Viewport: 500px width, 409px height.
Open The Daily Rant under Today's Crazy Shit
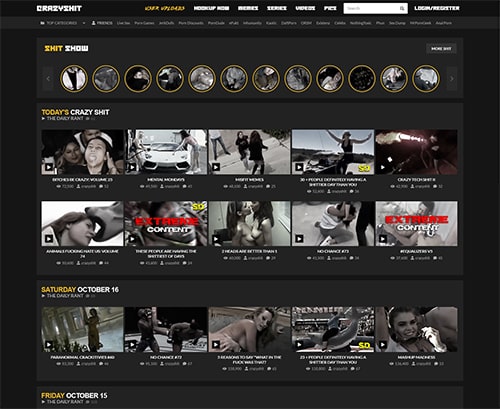tap(65, 118)
